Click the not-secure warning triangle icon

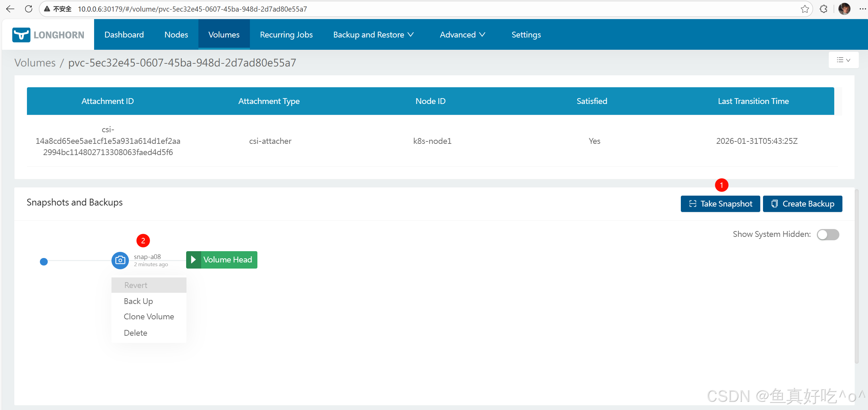click(47, 9)
